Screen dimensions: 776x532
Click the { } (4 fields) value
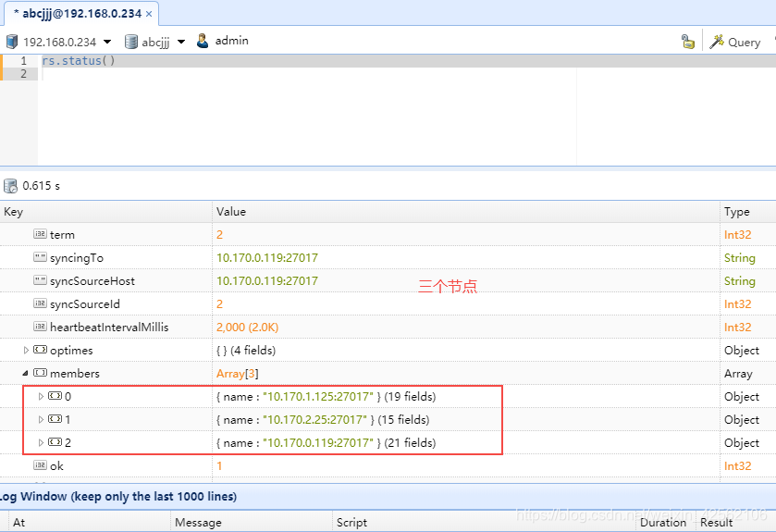246,351
